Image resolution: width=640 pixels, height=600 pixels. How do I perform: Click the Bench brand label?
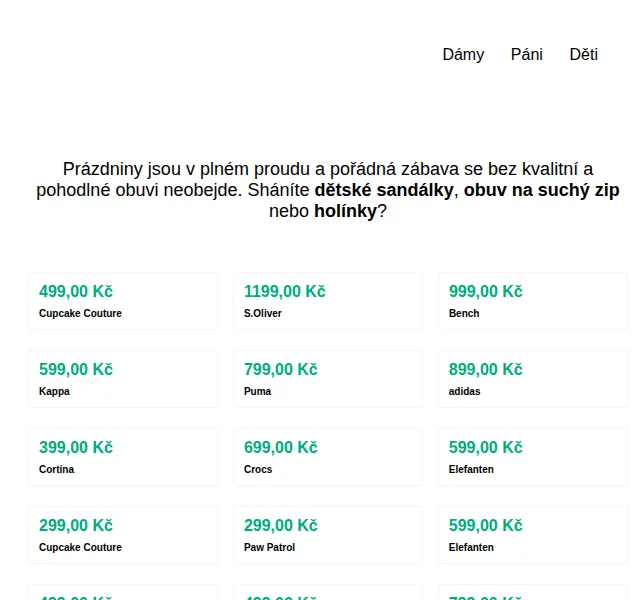coord(464,313)
